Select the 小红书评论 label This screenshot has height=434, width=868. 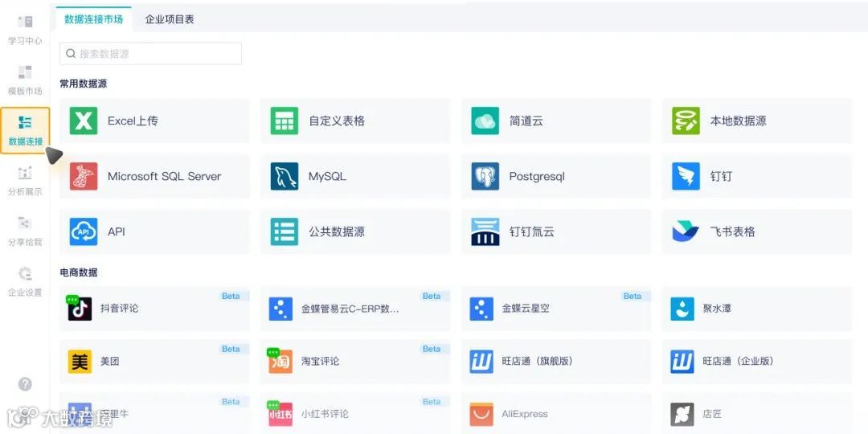[x=325, y=414]
